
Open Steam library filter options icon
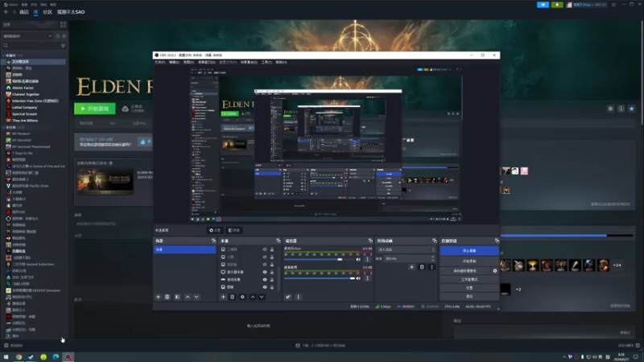point(63,46)
